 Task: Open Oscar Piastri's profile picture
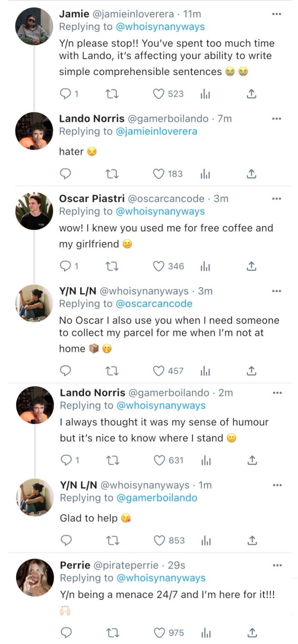pyautogui.click(x=34, y=211)
